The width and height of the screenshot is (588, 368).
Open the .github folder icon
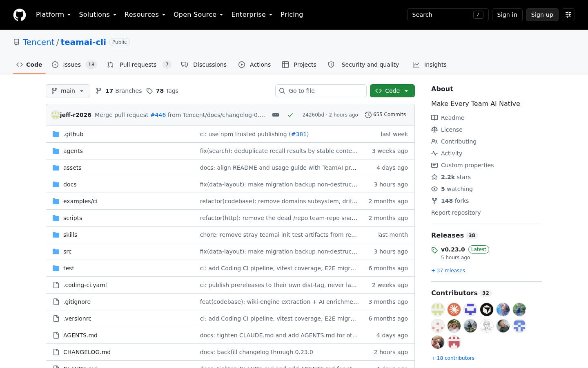point(56,134)
